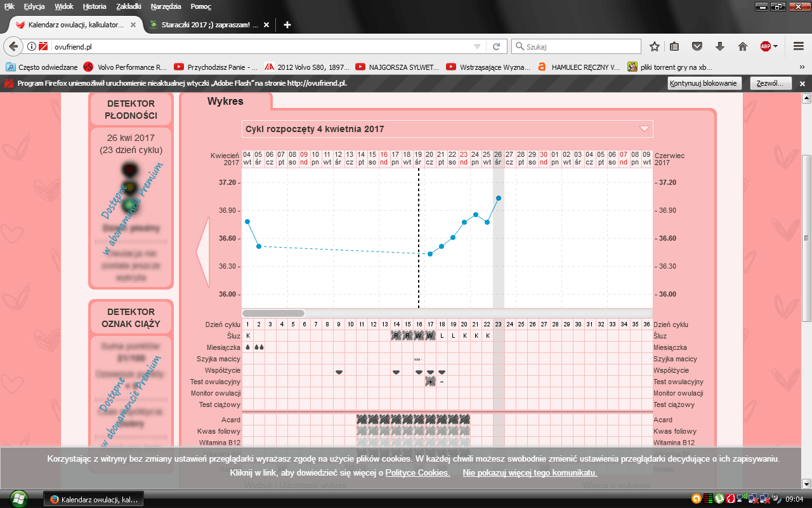Viewport: 812px width, 508px height.
Task: Go back with the Firefox back arrow
Action: tap(13, 46)
